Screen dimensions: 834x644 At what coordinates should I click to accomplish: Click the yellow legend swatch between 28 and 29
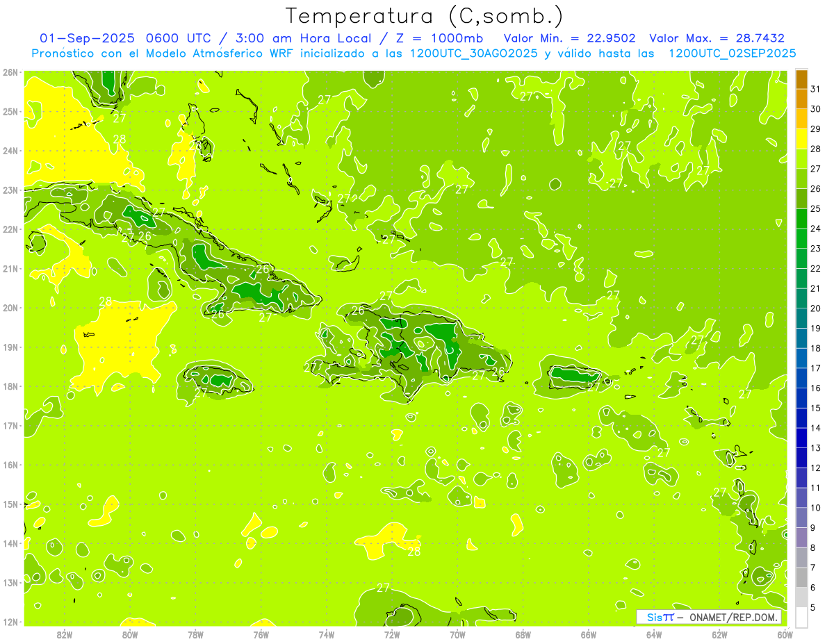801,138
